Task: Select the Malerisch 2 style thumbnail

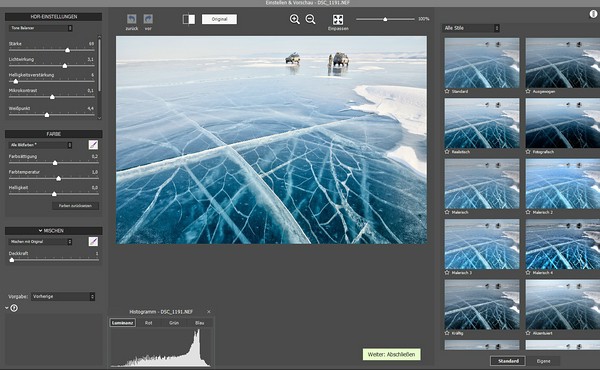Action: (562, 184)
